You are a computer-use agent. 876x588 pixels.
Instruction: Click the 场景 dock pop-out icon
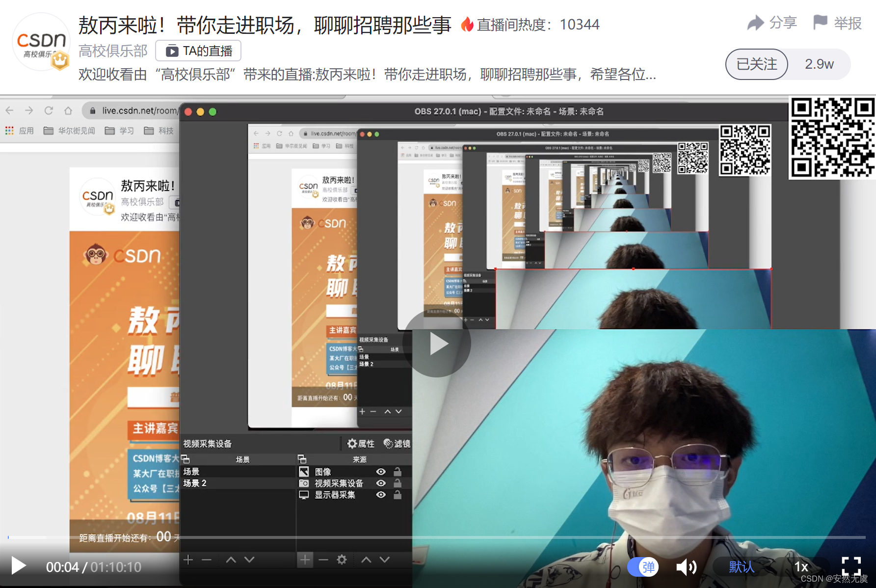coord(186,459)
